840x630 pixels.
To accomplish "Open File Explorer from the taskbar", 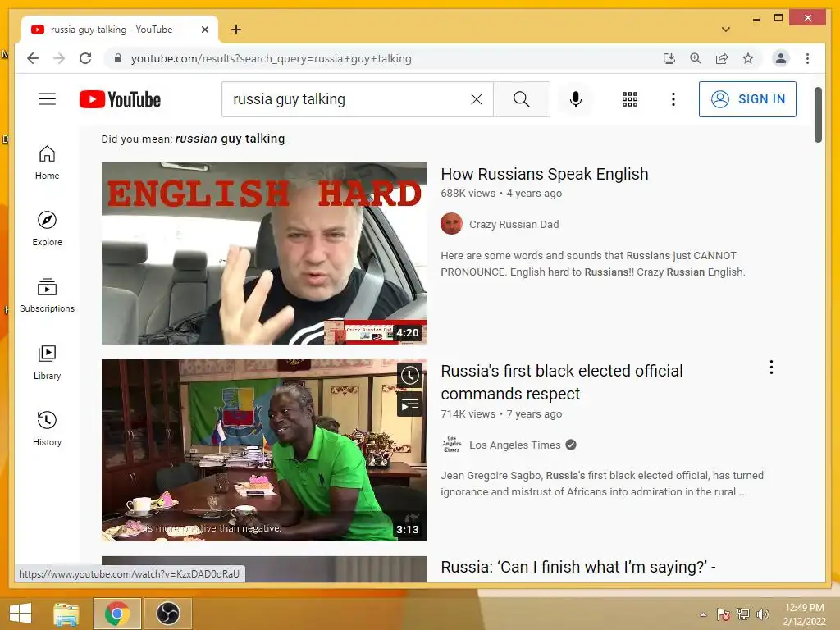I will (66, 614).
